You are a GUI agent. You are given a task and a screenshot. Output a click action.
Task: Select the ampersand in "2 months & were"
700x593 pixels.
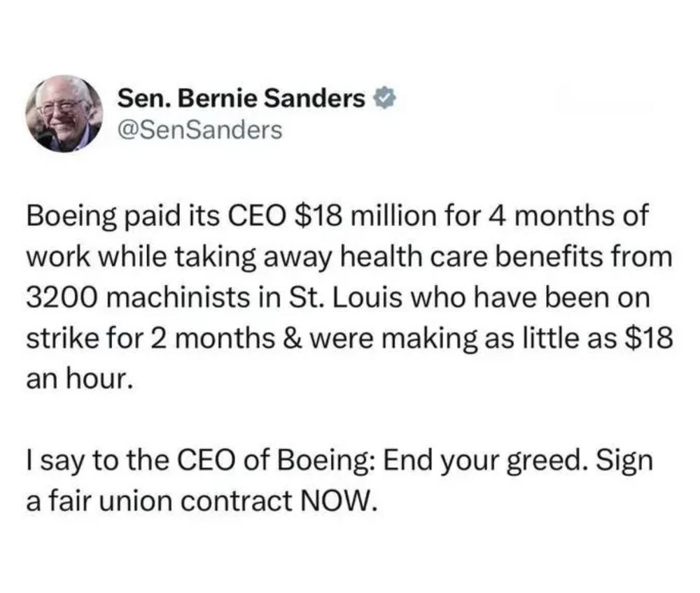(292, 339)
